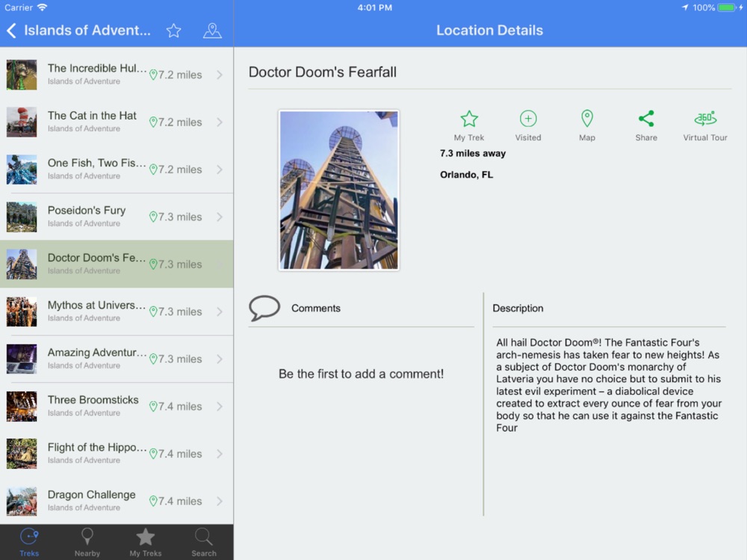Viewport: 747px width, 560px height.
Task: Select Flight of the Hippogriff thumbnail
Action: tap(22, 454)
